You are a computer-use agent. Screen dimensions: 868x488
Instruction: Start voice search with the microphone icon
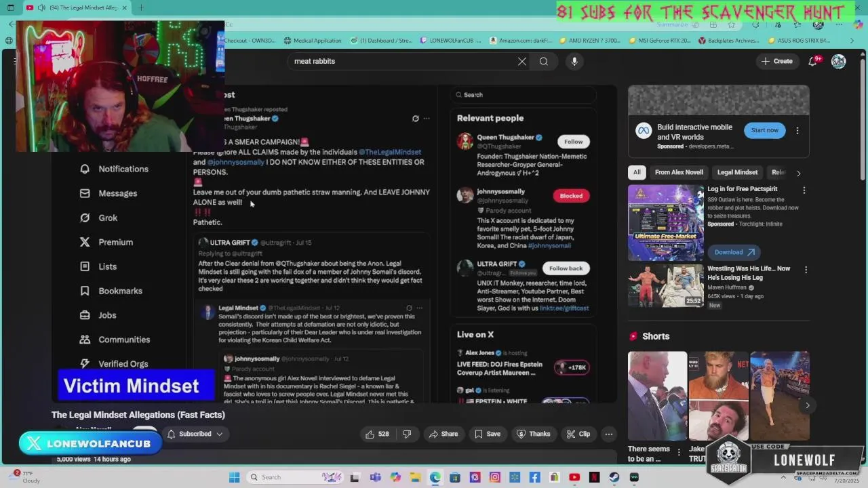[x=574, y=61]
